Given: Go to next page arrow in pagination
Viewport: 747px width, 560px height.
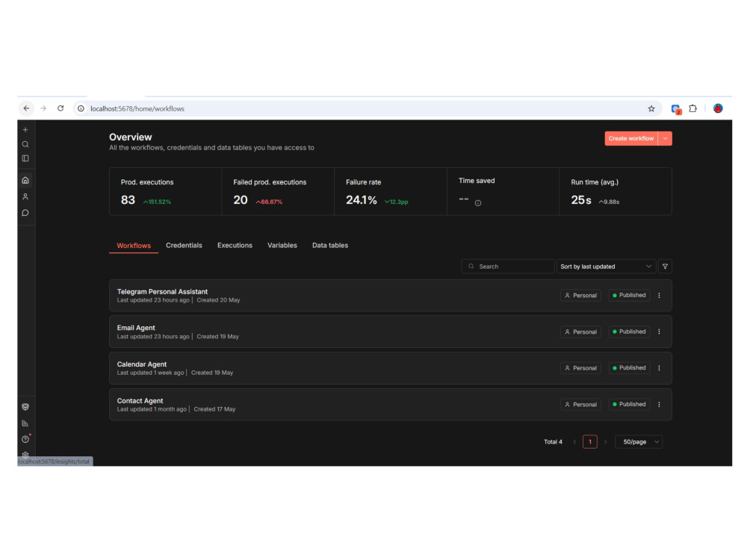Looking at the screenshot, I should click(x=606, y=442).
